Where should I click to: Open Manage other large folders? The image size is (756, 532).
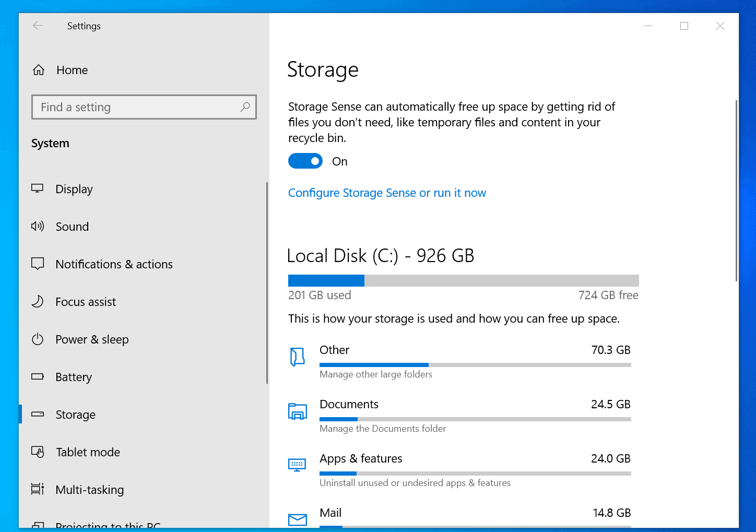click(x=375, y=374)
